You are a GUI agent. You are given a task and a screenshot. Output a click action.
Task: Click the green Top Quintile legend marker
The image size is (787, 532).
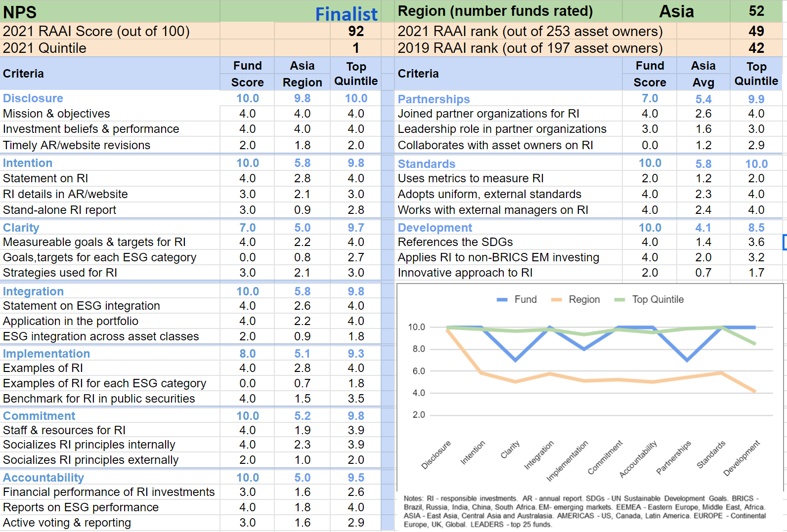[x=619, y=300]
